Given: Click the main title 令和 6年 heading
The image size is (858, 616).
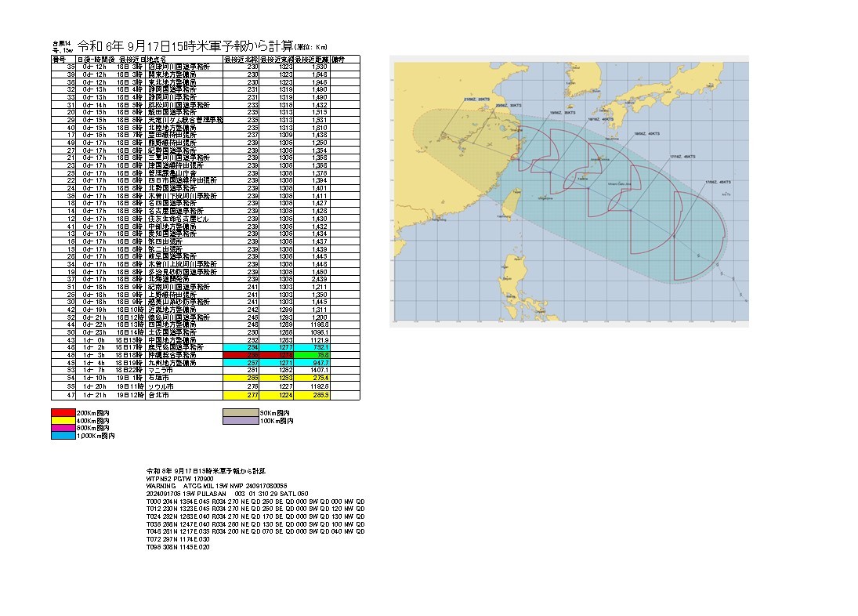Looking at the screenshot, I should 188,46.
